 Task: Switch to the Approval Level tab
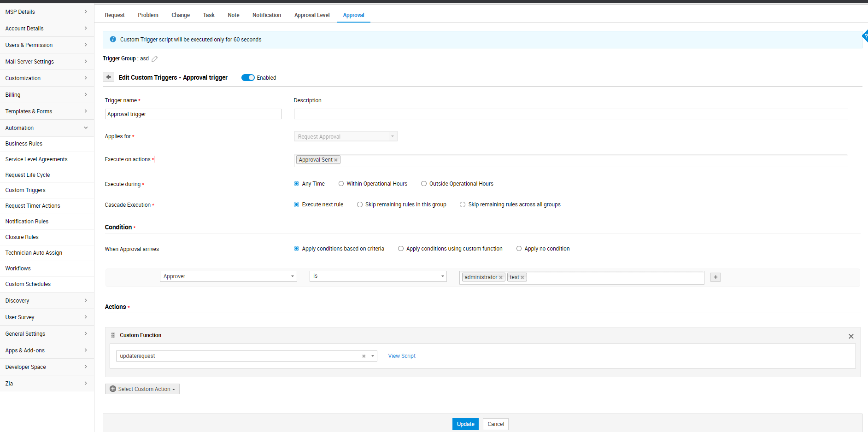click(x=312, y=15)
